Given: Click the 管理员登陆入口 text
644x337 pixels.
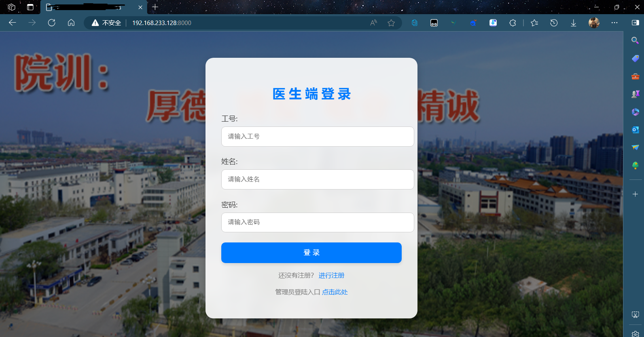Looking at the screenshot, I should [298, 292].
